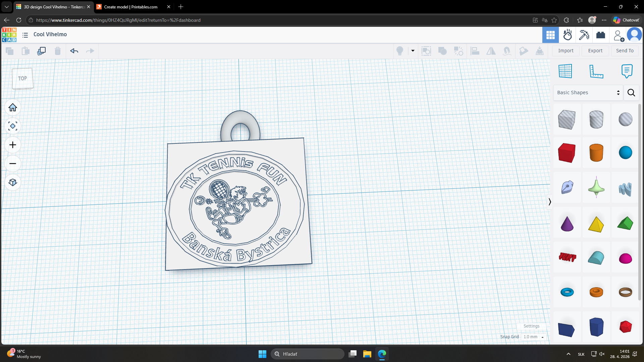Viewport: 644px width, 362px height.
Task: Select the Ruler tool
Action: coord(596,71)
